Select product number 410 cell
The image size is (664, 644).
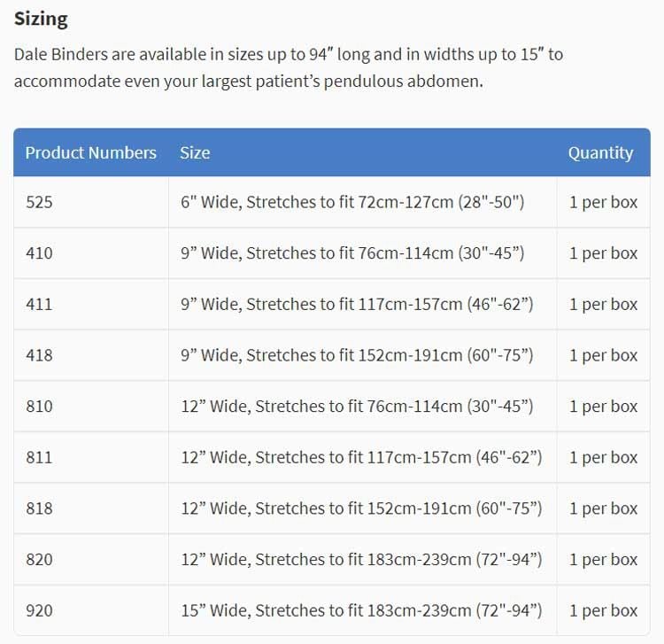(x=91, y=253)
